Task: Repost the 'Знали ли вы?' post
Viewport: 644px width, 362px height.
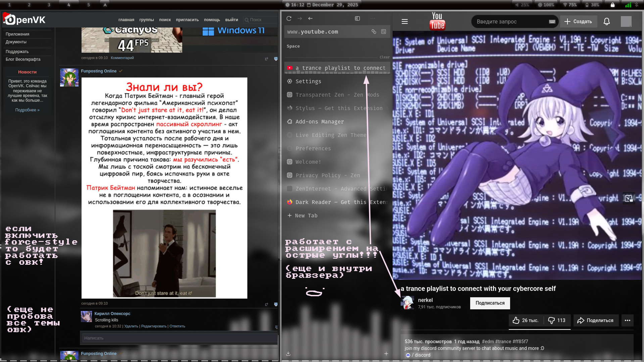Action: point(266,304)
